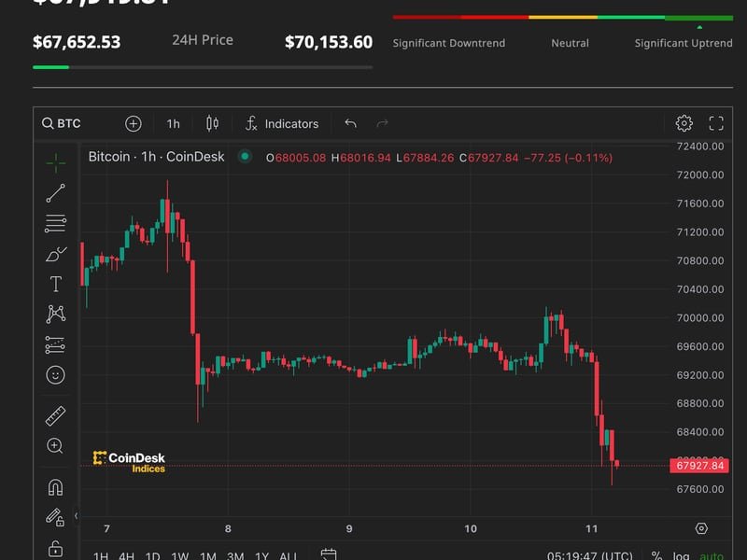
Task: Toggle magnet mode for drawings
Action: coord(55,487)
